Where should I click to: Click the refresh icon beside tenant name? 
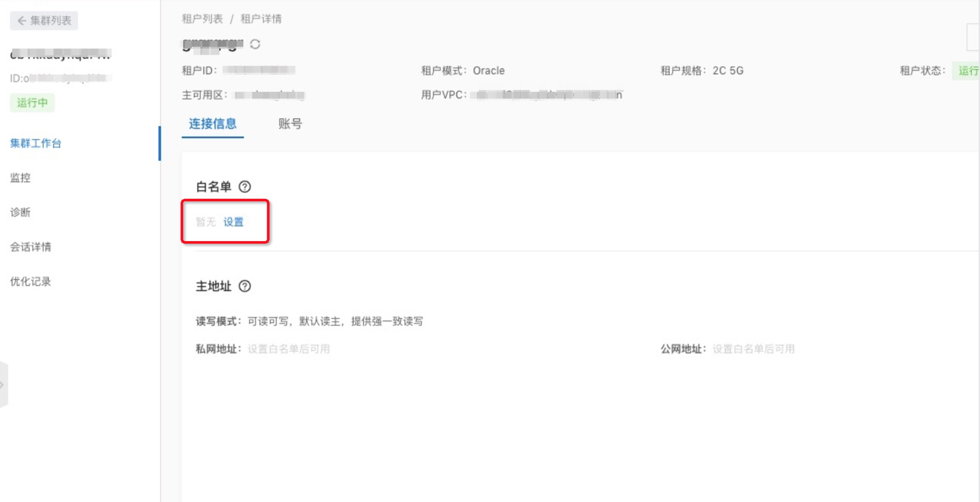click(x=255, y=44)
